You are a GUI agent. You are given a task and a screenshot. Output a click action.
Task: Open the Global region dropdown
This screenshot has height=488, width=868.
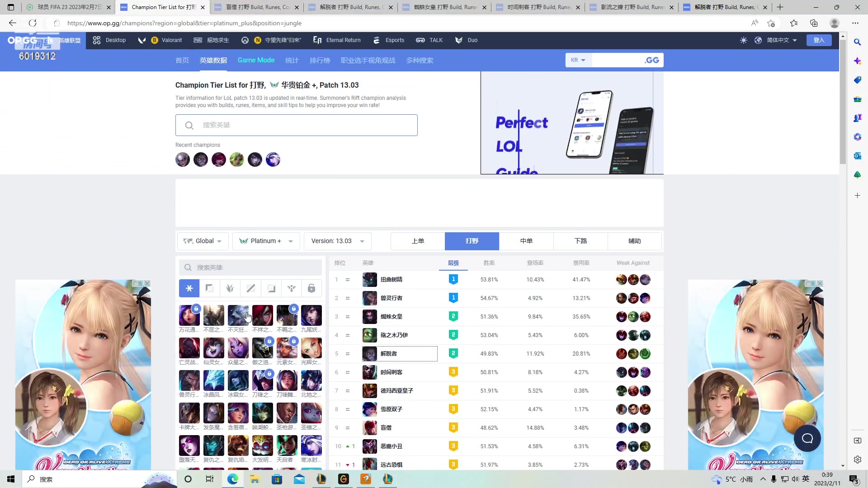203,241
